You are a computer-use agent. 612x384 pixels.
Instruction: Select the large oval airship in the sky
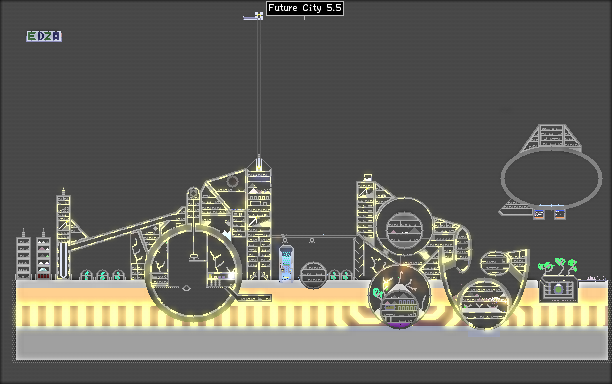pyautogui.click(x=552, y=178)
